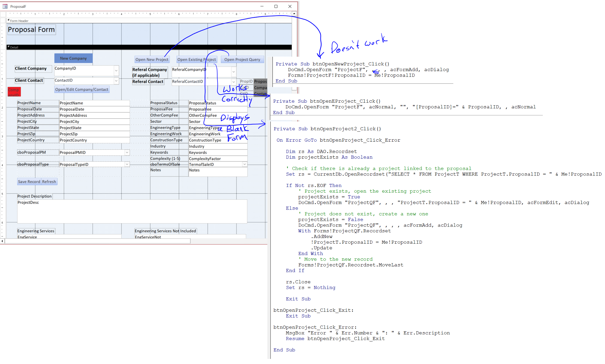Click the Save Record button
This screenshot has width=605, height=364.
tap(29, 182)
